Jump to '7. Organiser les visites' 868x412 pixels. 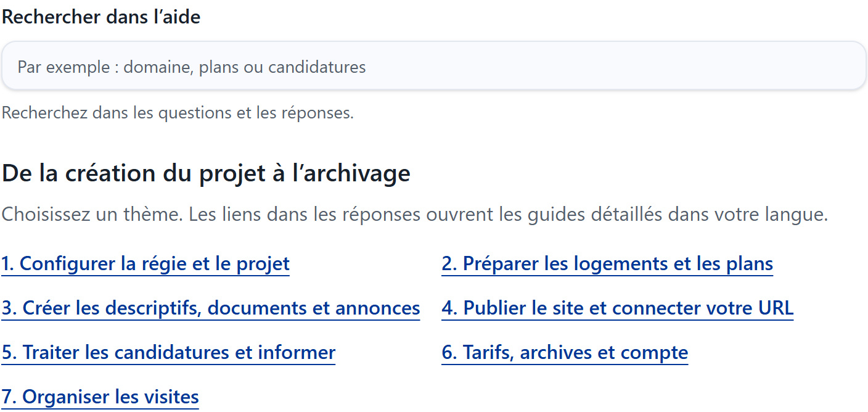point(100,397)
